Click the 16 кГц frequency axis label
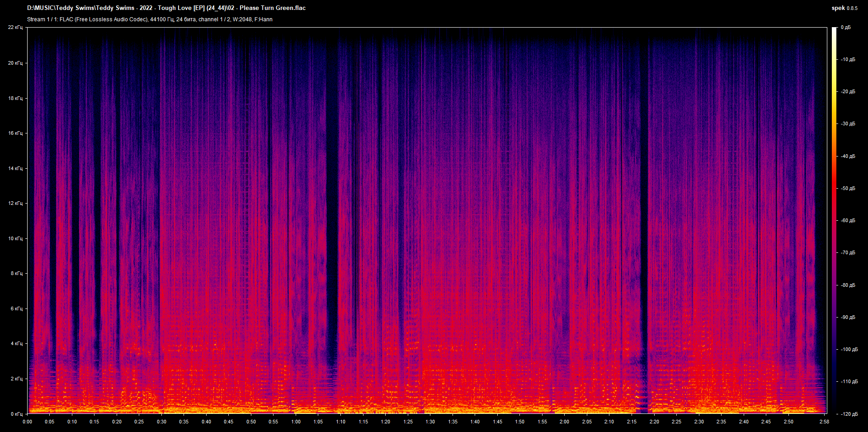 coord(15,133)
